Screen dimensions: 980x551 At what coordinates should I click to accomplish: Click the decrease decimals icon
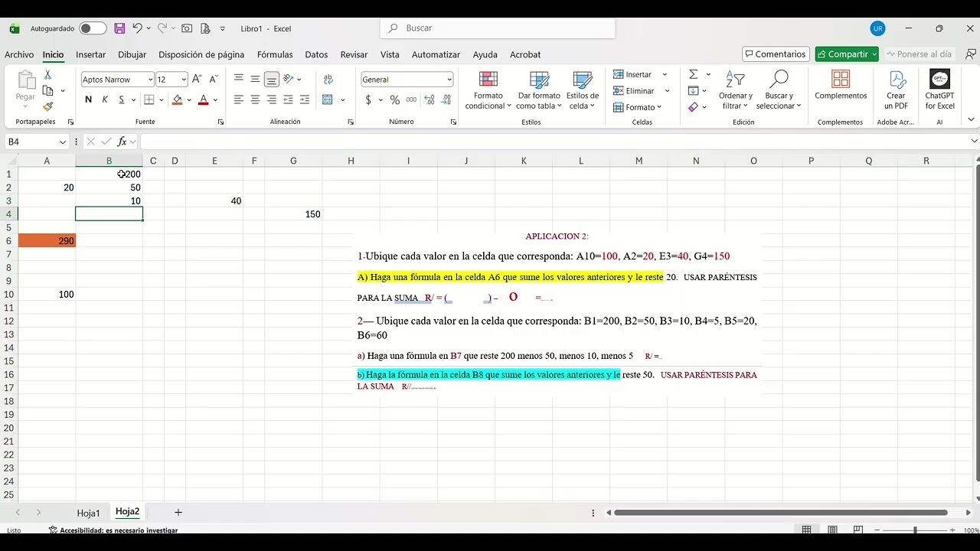point(445,99)
